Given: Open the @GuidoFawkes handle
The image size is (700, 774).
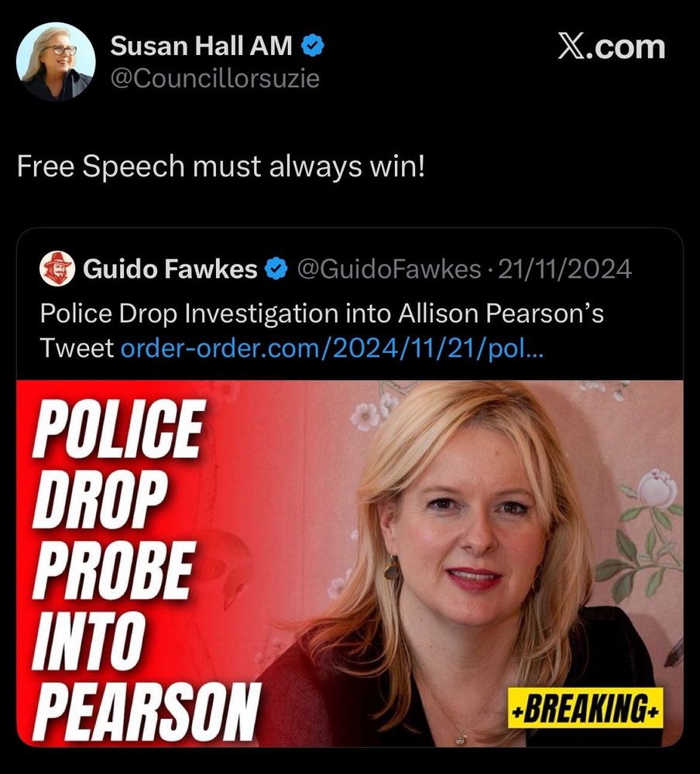Looking at the screenshot, I should tap(389, 269).
